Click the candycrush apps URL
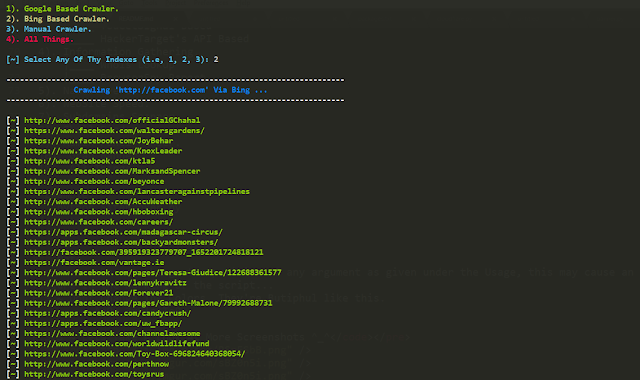The image size is (640, 380). coord(107,313)
